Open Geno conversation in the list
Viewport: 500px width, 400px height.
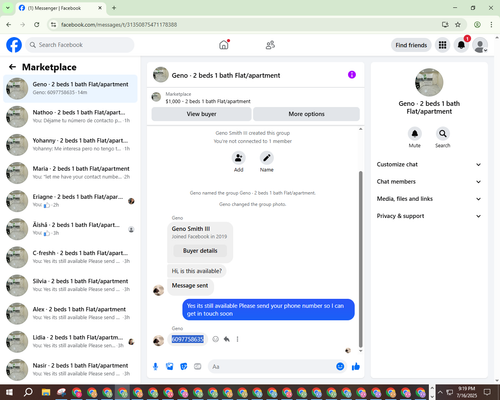pos(70,88)
